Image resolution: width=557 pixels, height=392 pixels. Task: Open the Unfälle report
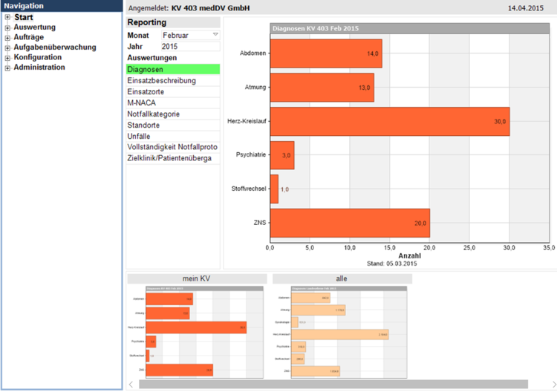pos(172,137)
